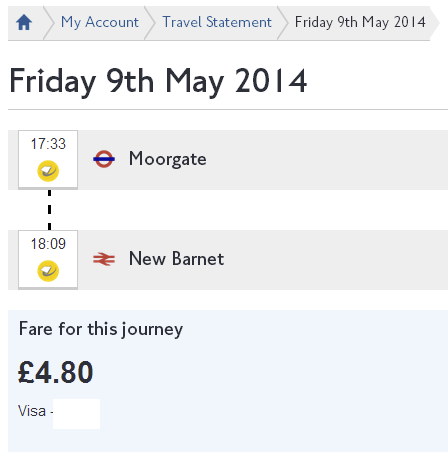Select the 18:09 touch-out time box

[48, 259]
